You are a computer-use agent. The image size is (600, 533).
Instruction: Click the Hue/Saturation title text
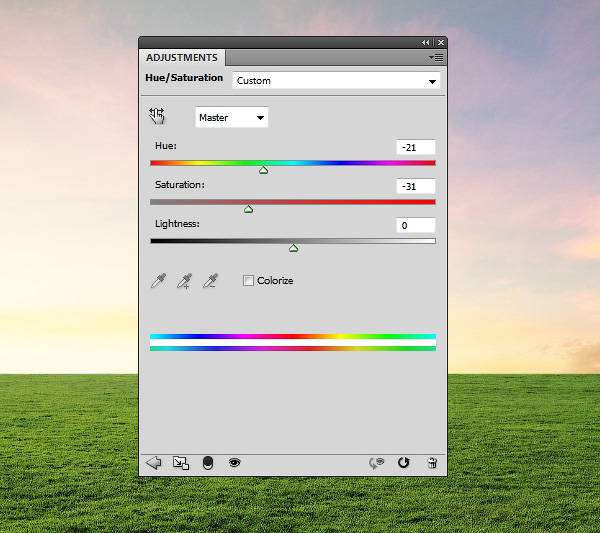click(184, 78)
